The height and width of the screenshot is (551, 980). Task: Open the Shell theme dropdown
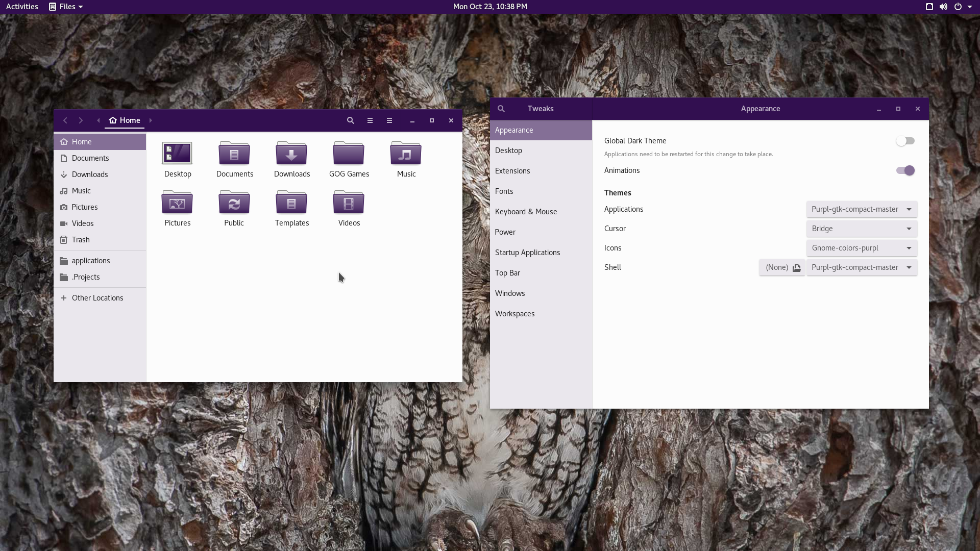(862, 267)
